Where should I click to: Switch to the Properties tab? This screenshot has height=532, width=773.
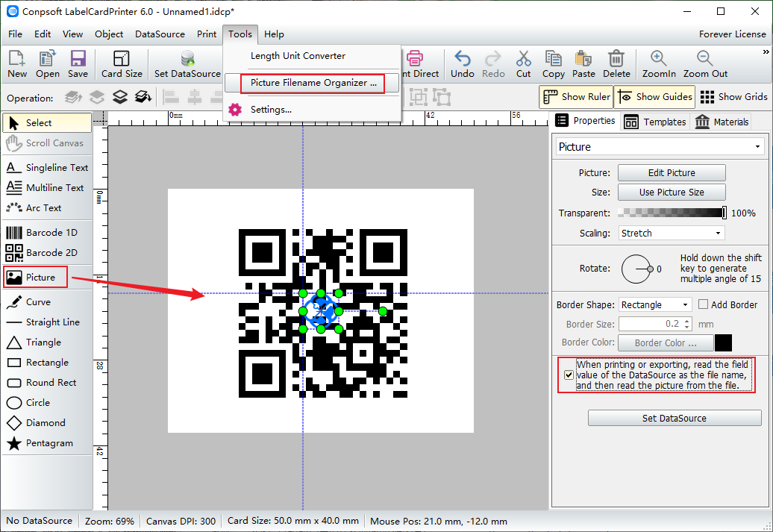point(586,121)
